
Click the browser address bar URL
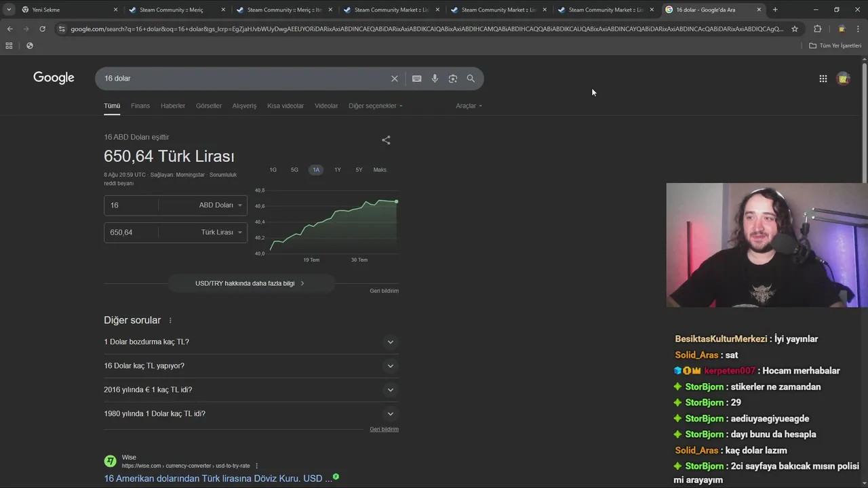(427, 29)
